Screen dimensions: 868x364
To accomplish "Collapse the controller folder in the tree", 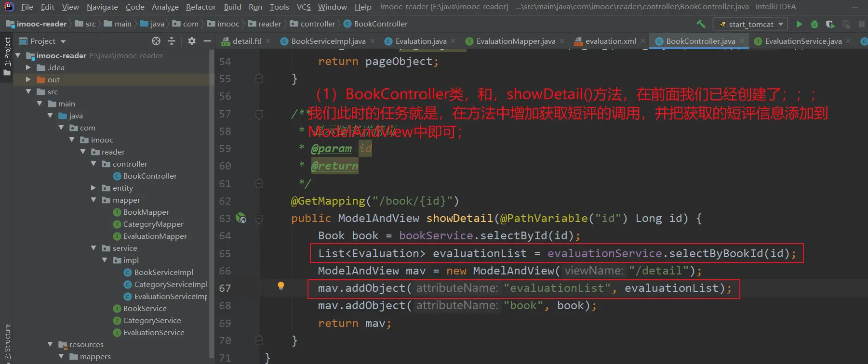I will [x=93, y=164].
